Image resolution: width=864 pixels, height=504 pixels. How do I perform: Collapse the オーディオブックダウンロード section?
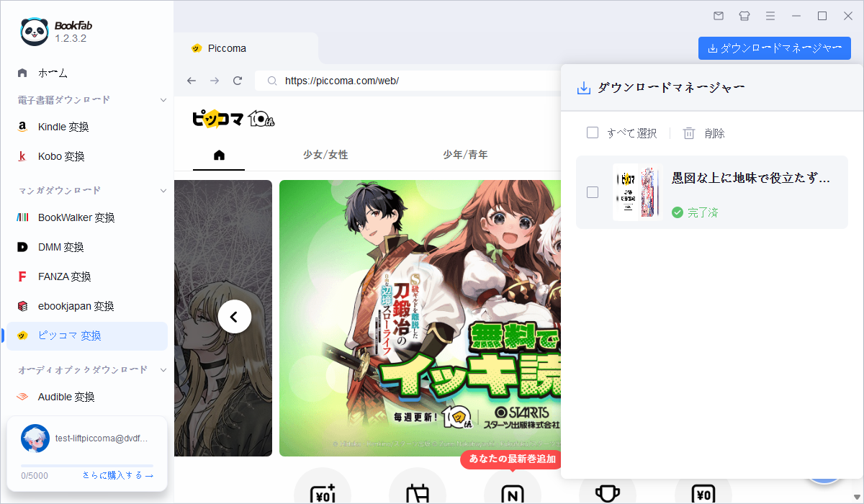coord(163,370)
